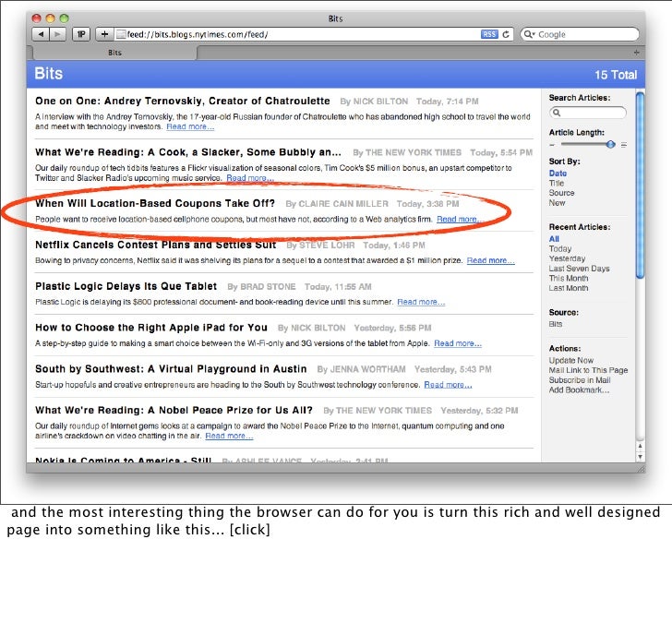Select the Bits source
The image size is (672, 623).
pos(555,324)
